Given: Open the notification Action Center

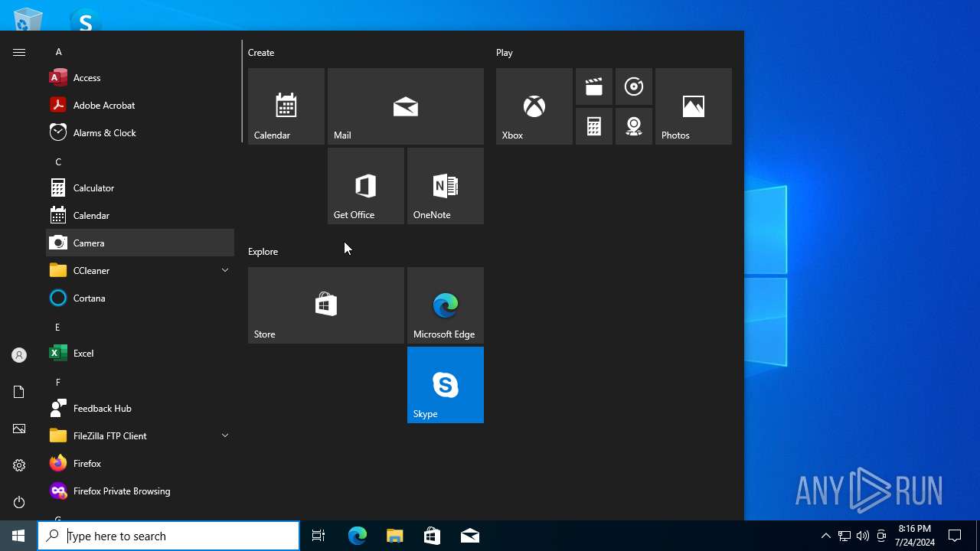Looking at the screenshot, I should [955, 536].
